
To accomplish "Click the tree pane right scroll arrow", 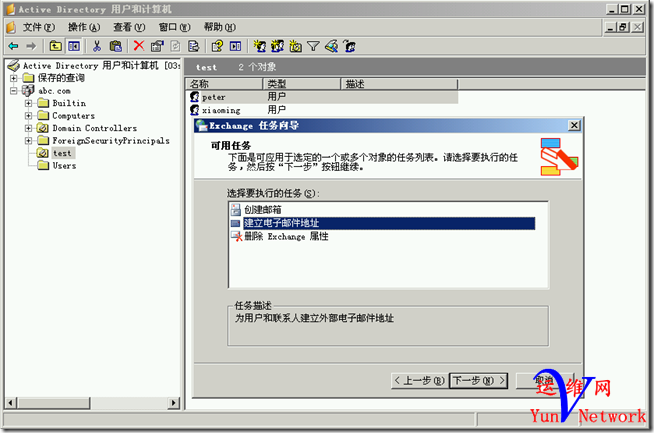I will (174, 403).
